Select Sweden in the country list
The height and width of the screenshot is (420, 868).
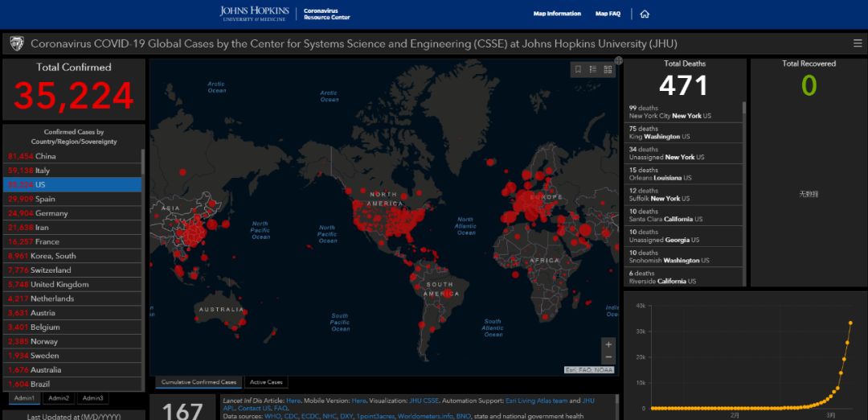coord(72,356)
